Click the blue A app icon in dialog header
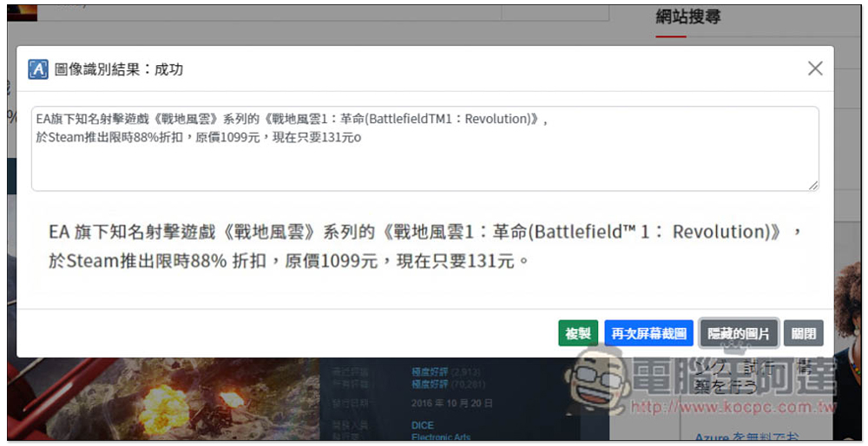Image resolution: width=868 pixels, height=446 pixels. [x=38, y=69]
